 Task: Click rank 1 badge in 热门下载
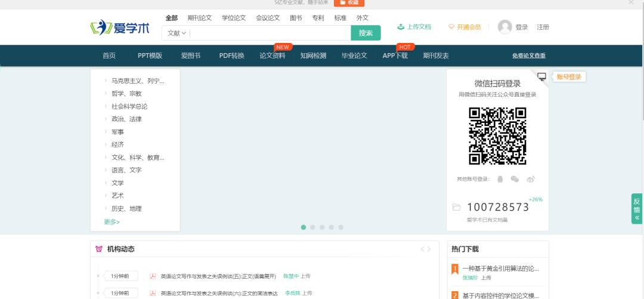coord(454,269)
